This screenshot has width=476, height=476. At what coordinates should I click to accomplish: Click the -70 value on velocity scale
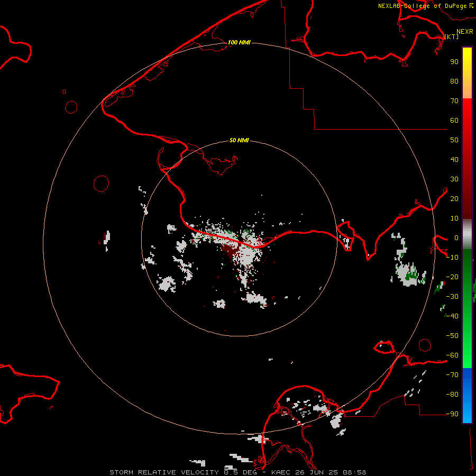tap(452, 375)
